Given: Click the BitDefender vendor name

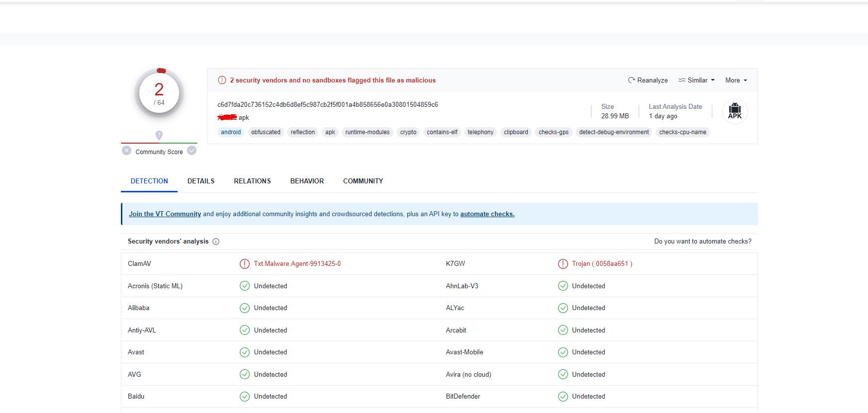Looking at the screenshot, I should tap(464, 396).
